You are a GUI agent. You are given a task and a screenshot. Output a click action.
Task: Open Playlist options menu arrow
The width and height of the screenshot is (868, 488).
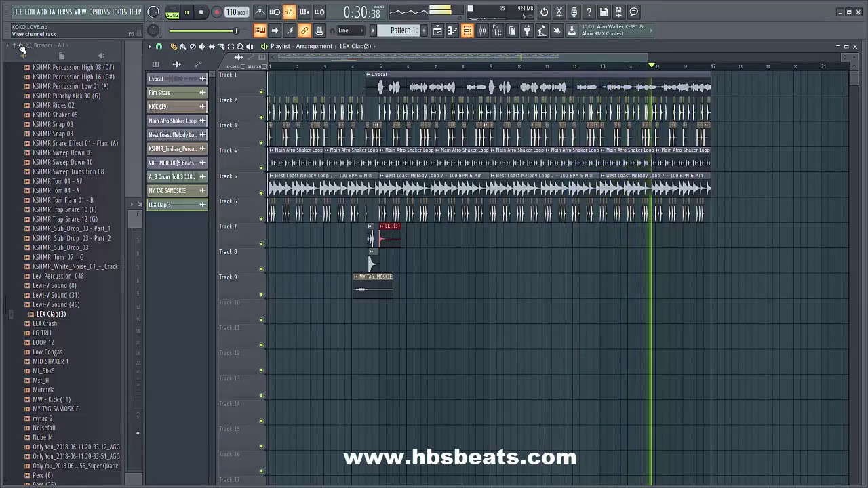pos(150,47)
